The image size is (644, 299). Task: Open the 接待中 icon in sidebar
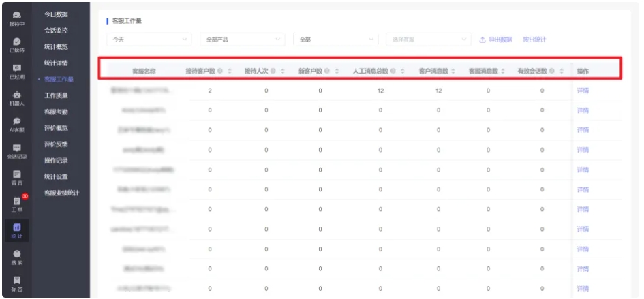[17, 18]
